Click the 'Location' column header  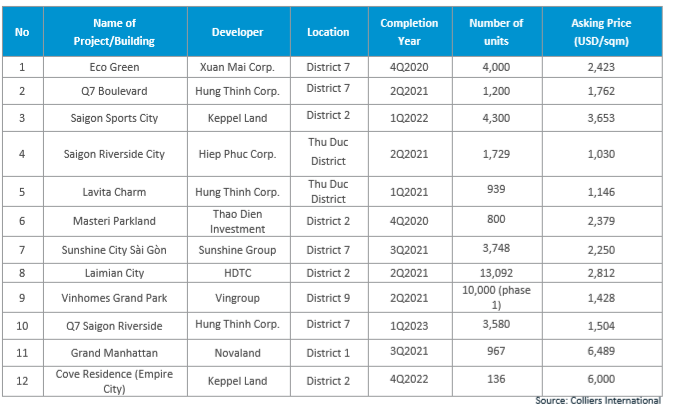point(329,32)
